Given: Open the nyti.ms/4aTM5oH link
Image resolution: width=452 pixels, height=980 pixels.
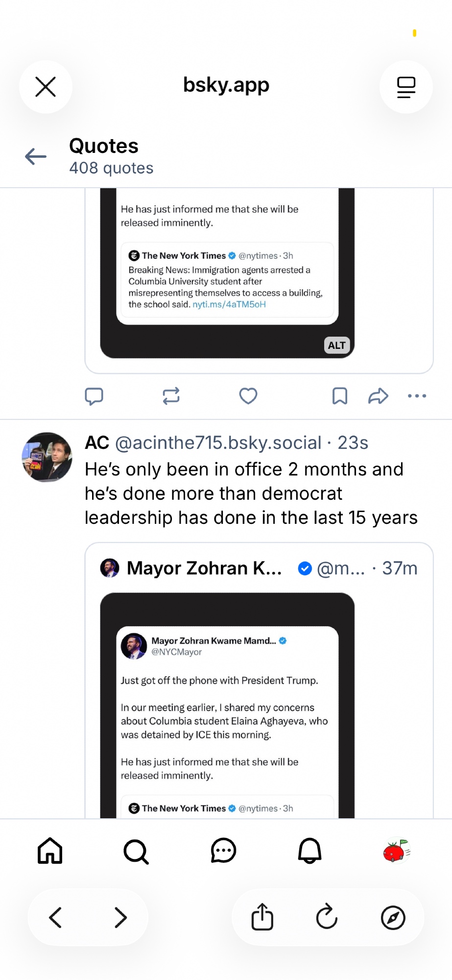Looking at the screenshot, I should click(229, 304).
